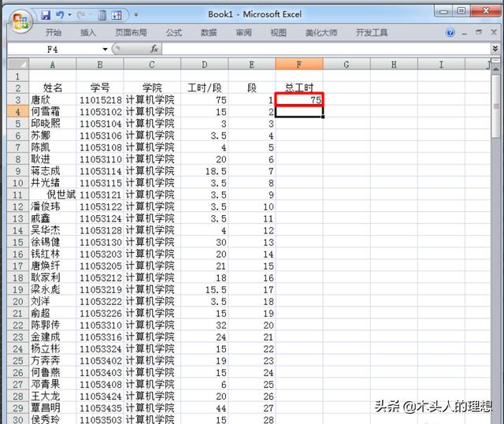504x424 pixels.
Task: Select highlighted column F header
Action: coord(299,65)
